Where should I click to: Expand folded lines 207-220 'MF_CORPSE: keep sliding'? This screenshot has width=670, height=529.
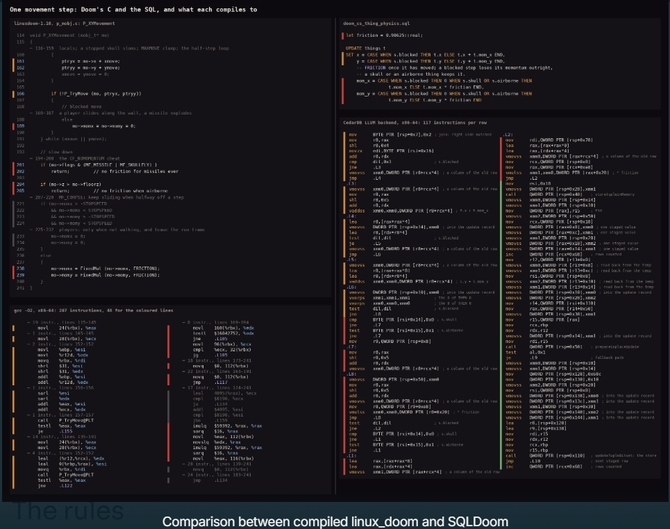pyautogui.click(x=106, y=197)
